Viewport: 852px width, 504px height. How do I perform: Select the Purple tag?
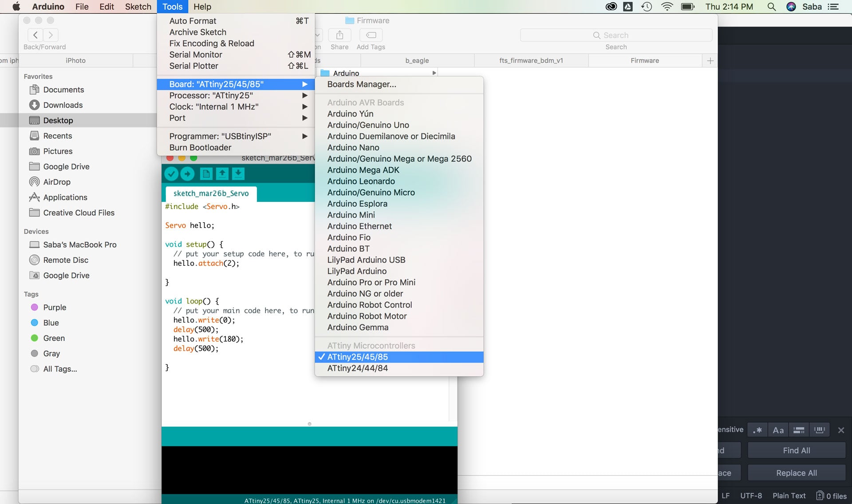pos(55,307)
